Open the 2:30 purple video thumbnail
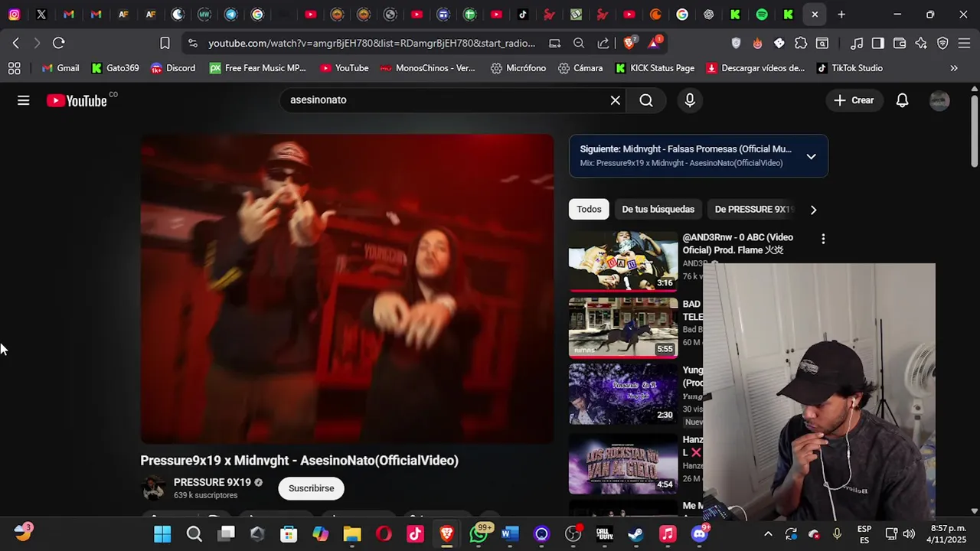 pos(623,393)
